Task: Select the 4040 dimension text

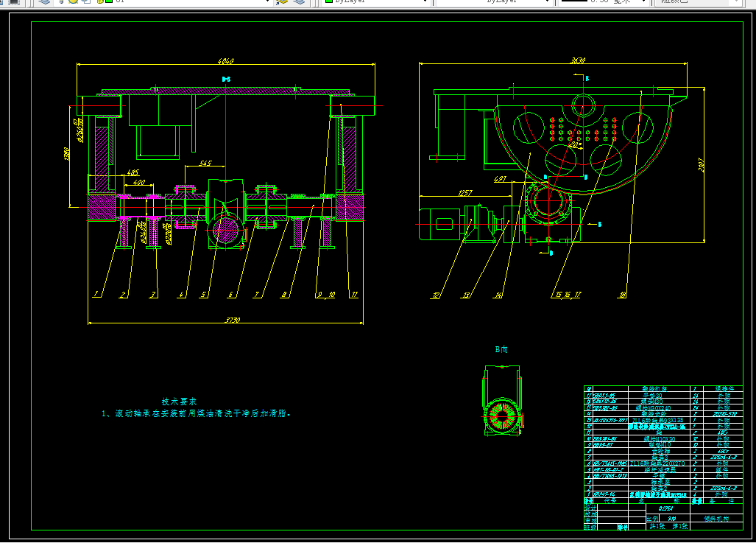Action: click(x=226, y=61)
